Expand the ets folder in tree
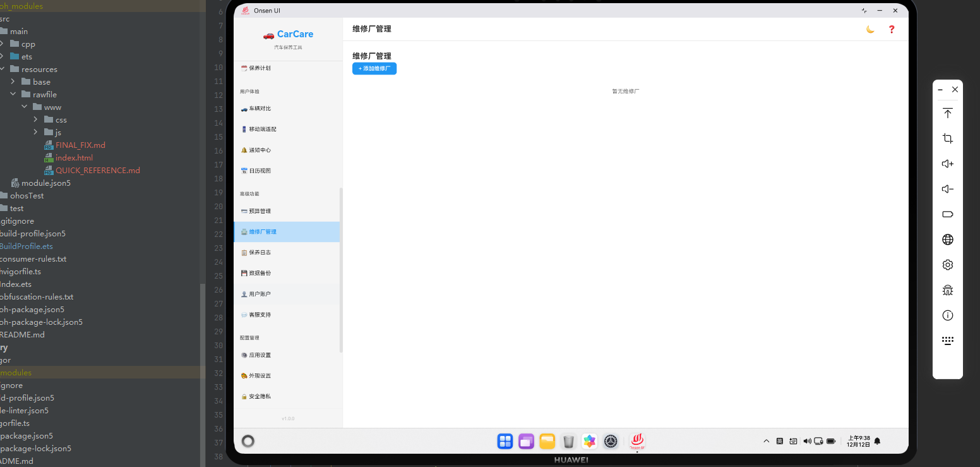The width and height of the screenshot is (980, 467). tap(2, 56)
